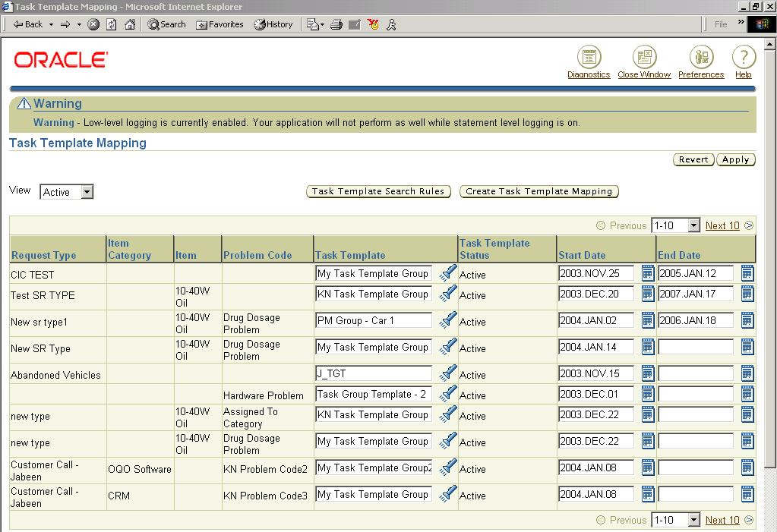Screen dimensions: 777x532
Task: Click the Print icon in toolbar
Action: pyautogui.click(x=336, y=24)
